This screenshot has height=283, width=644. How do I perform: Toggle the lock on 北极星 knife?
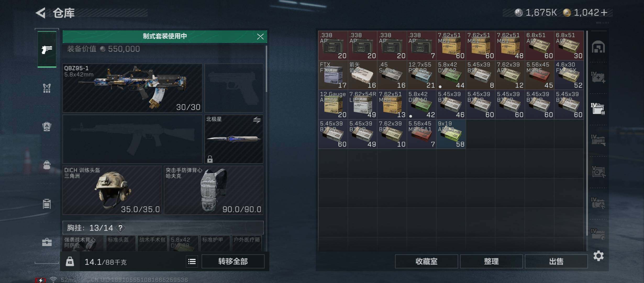point(210,159)
